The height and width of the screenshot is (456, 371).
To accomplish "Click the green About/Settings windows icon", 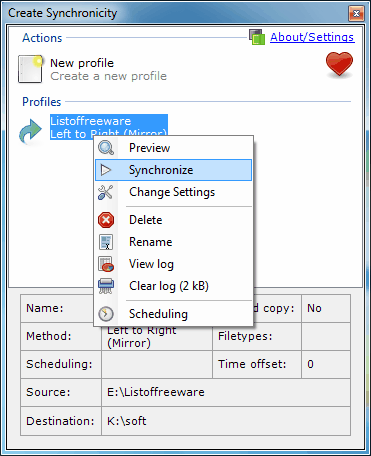I will point(257,37).
